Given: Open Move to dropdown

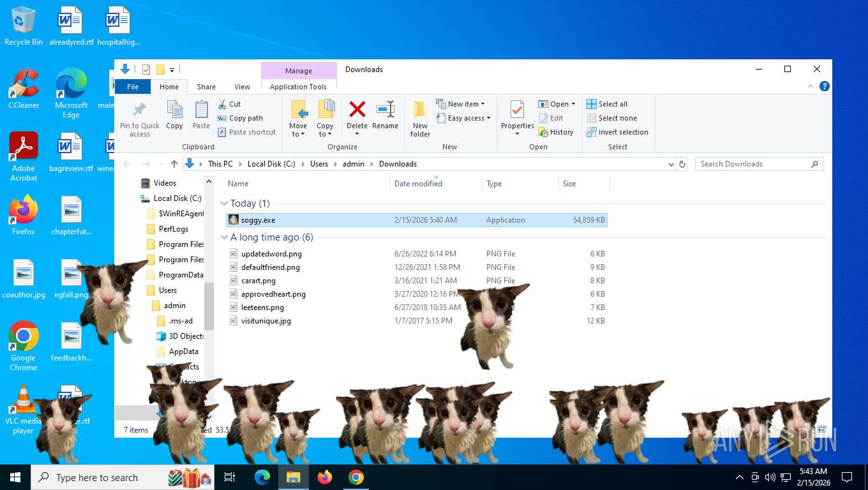Looking at the screenshot, I should click(x=298, y=130).
